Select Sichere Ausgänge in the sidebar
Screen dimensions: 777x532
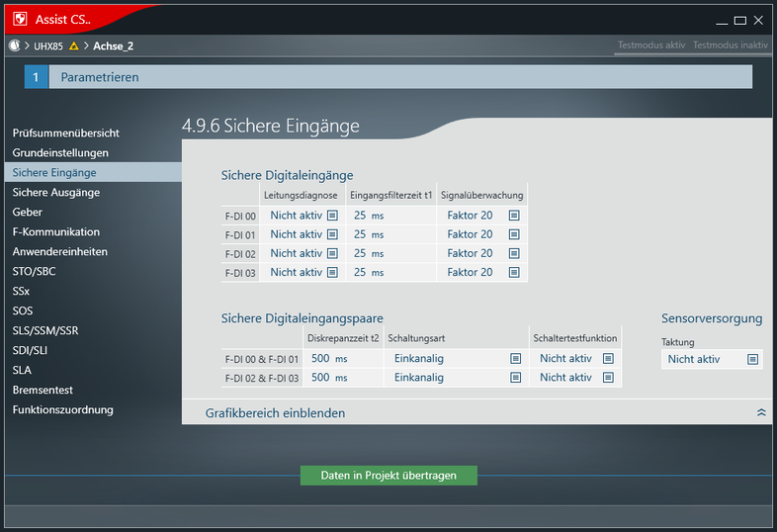tap(56, 192)
